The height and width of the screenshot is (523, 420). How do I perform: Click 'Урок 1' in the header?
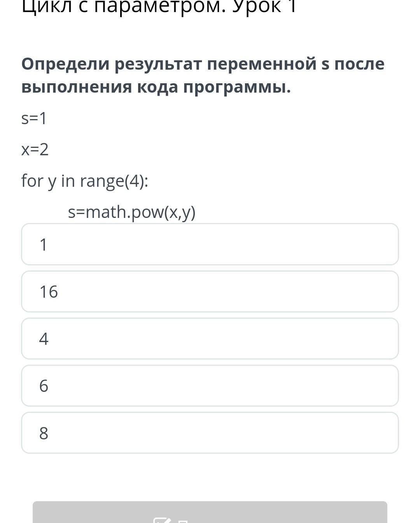coord(264,7)
